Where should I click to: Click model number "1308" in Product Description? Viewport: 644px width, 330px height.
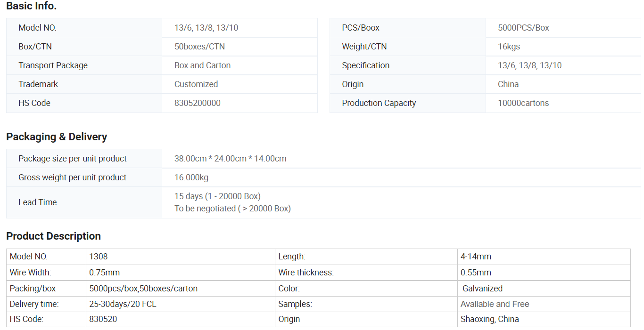pyautogui.click(x=99, y=257)
